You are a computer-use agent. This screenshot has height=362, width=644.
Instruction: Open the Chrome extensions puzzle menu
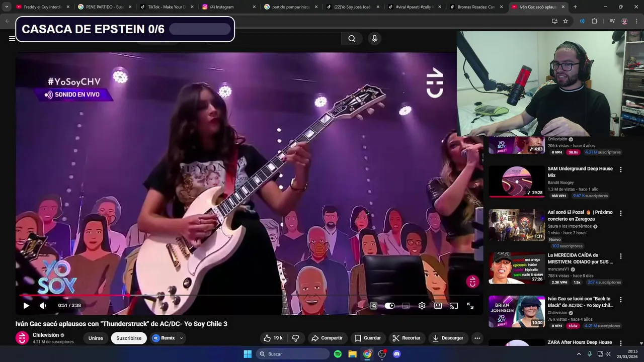click(x=595, y=21)
